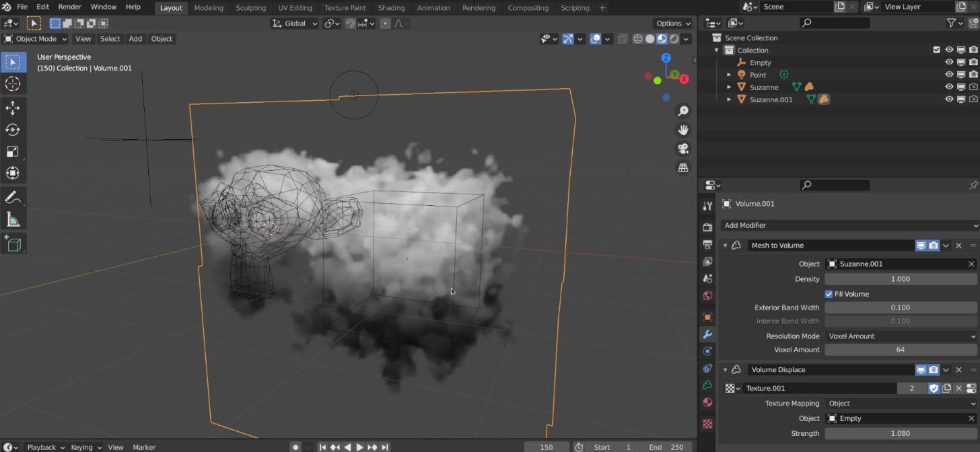Click the Play animation button
Viewport: 980px width, 452px height.
coord(359,447)
